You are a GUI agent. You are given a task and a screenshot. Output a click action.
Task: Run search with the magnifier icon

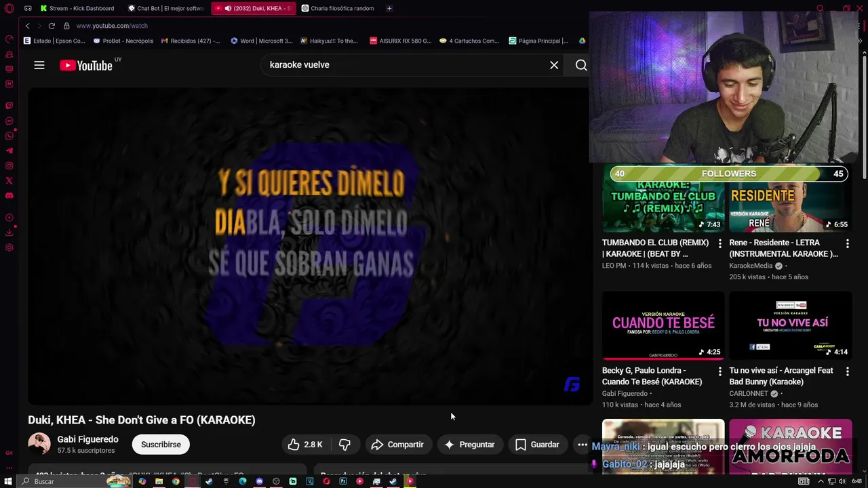tap(581, 65)
